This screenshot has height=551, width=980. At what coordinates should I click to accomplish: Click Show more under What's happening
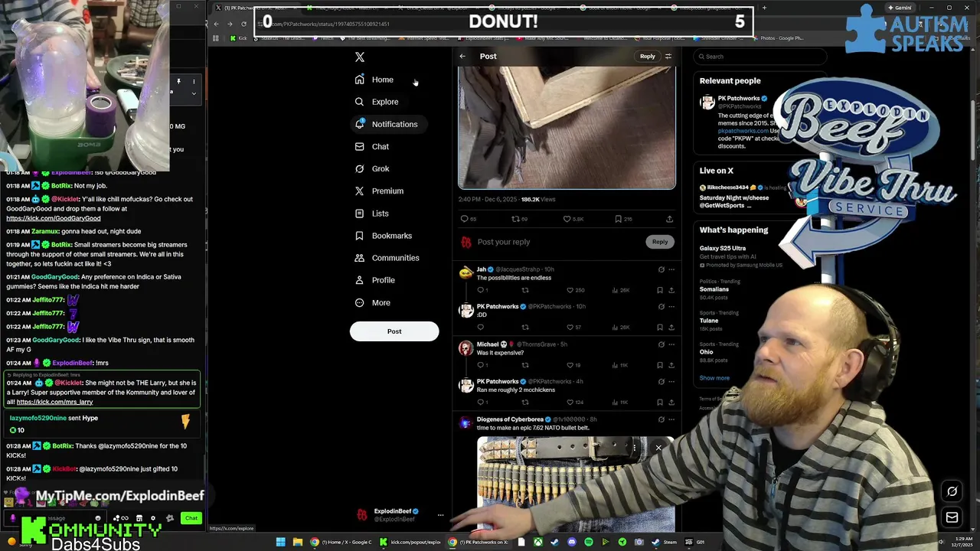714,378
